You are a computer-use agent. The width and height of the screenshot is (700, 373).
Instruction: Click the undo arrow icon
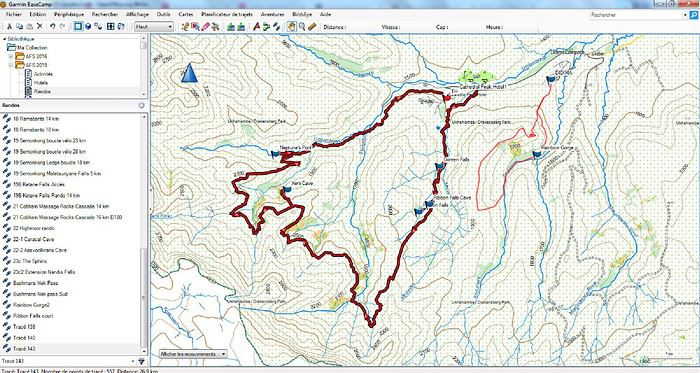coord(53,27)
